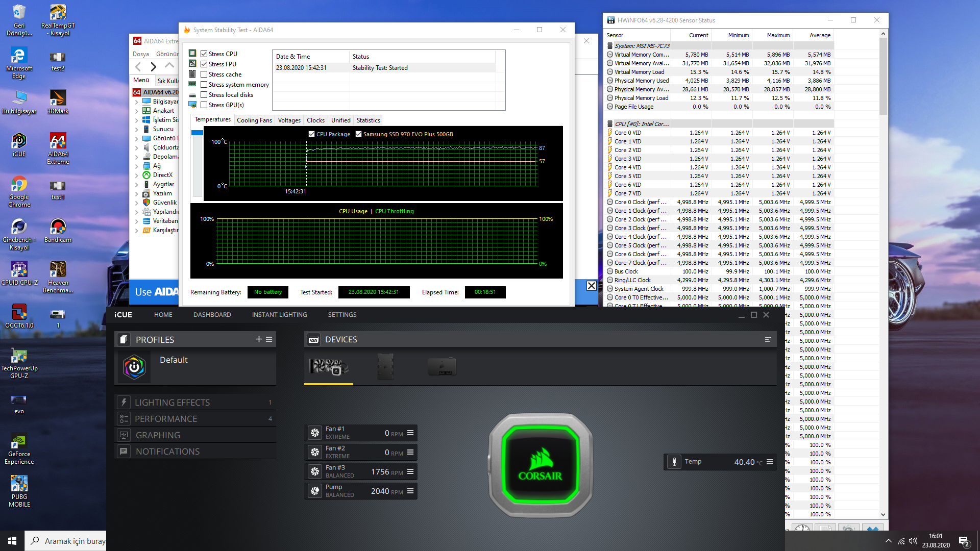Expand the Veritabanı tree node
The height and width of the screenshot is (551, 980).
137,221
